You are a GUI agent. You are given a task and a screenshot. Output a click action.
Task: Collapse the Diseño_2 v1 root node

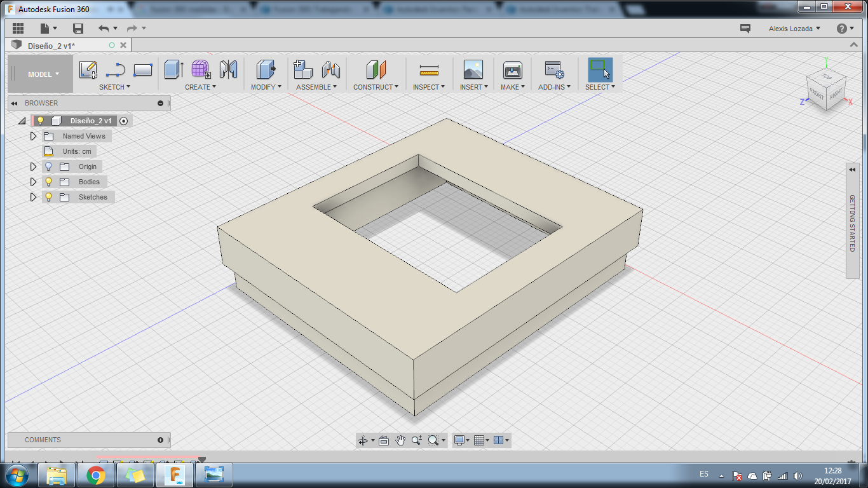[x=22, y=121]
